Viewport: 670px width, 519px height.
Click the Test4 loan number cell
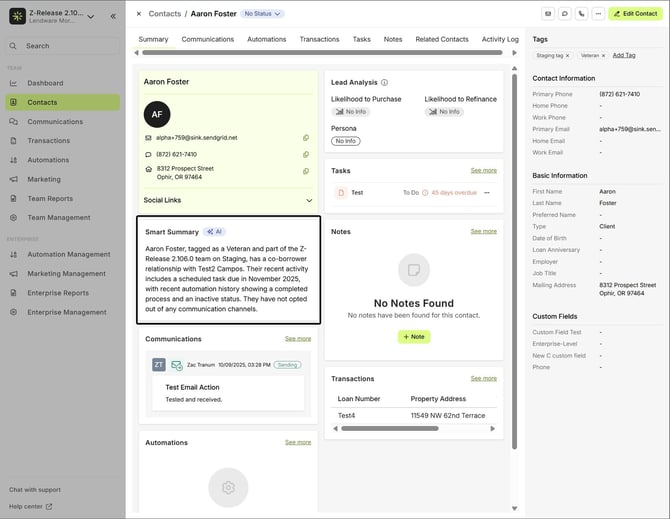pyautogui.click(x=347, y=416)
